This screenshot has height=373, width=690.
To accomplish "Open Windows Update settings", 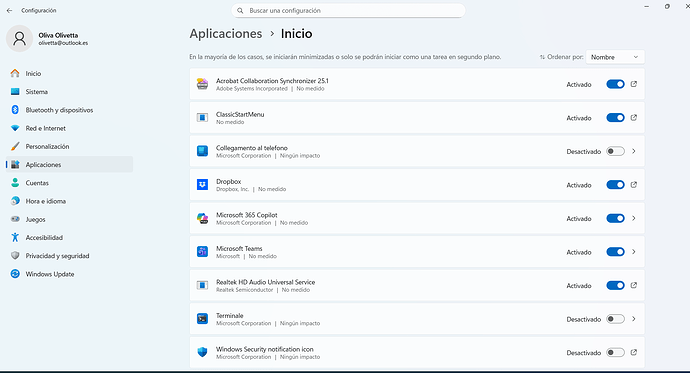I will [70, 274].
